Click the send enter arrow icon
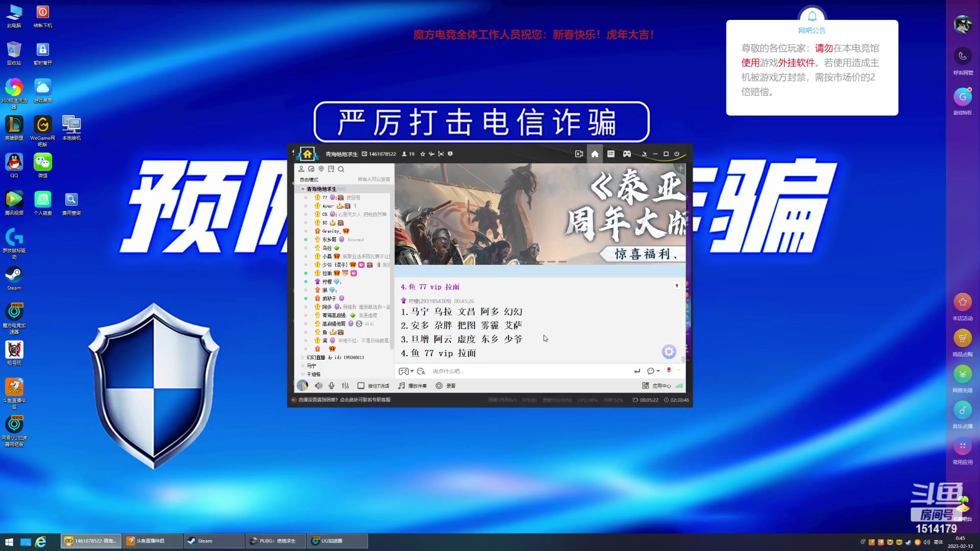 pos(637,371)
